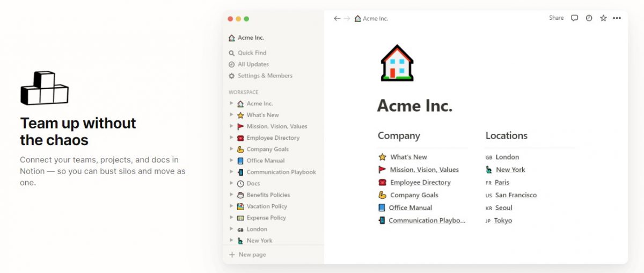Image resolution: width=644 pixels, height=273 pixels.
Task: Click the Acme Inc. page heading
Action: 415,105
